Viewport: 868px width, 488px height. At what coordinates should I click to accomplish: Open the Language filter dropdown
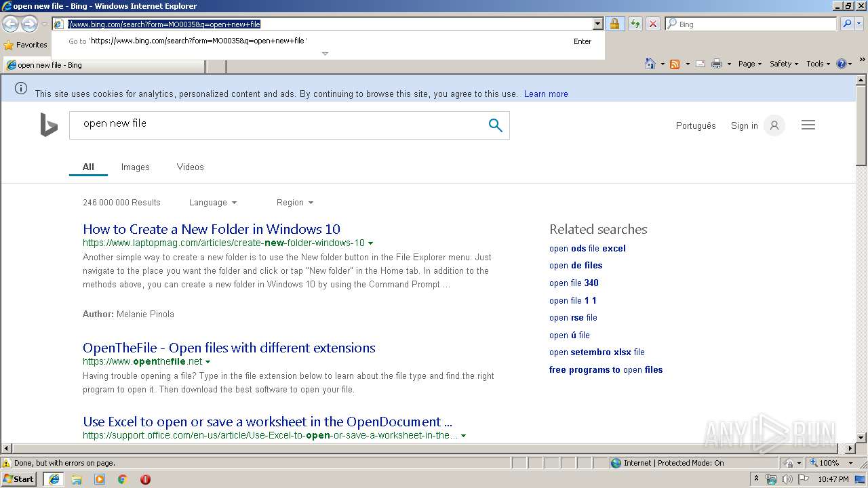click(213, 203)
